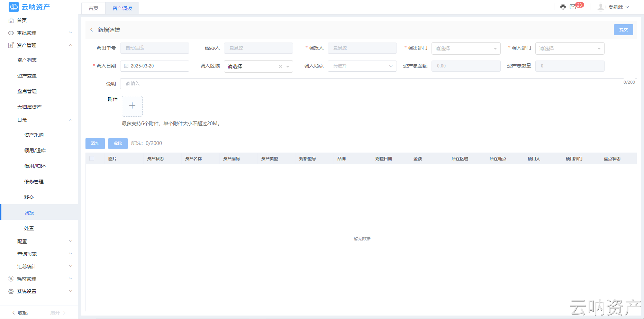
Task: Click the 使用部门 column header
Action: (574, 159)
